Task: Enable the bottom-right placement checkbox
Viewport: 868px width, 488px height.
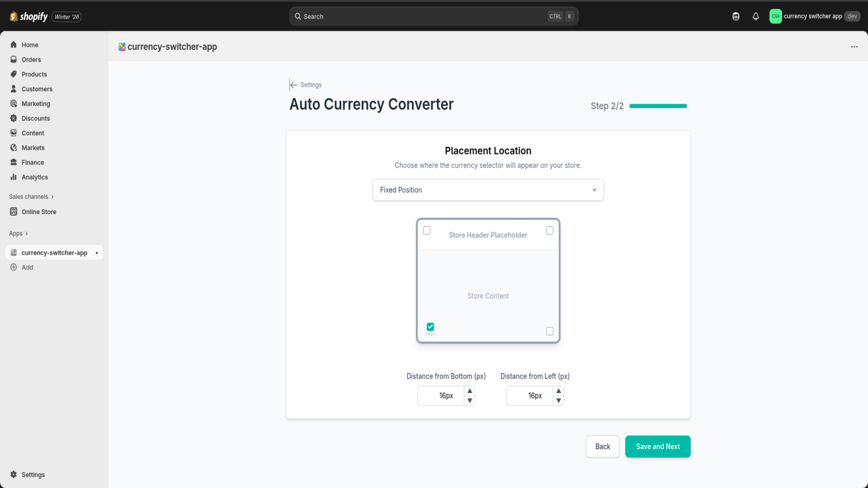Action: [550, 331]
